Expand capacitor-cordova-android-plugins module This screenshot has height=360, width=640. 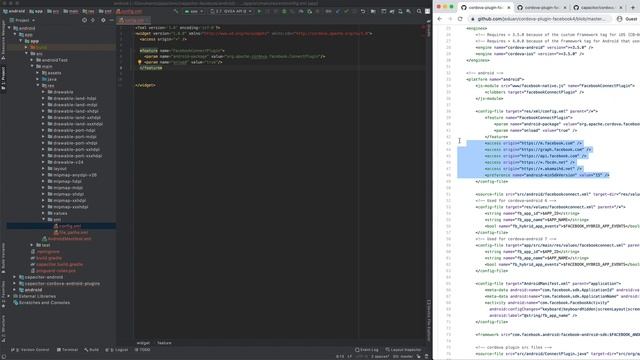(15, 283)
